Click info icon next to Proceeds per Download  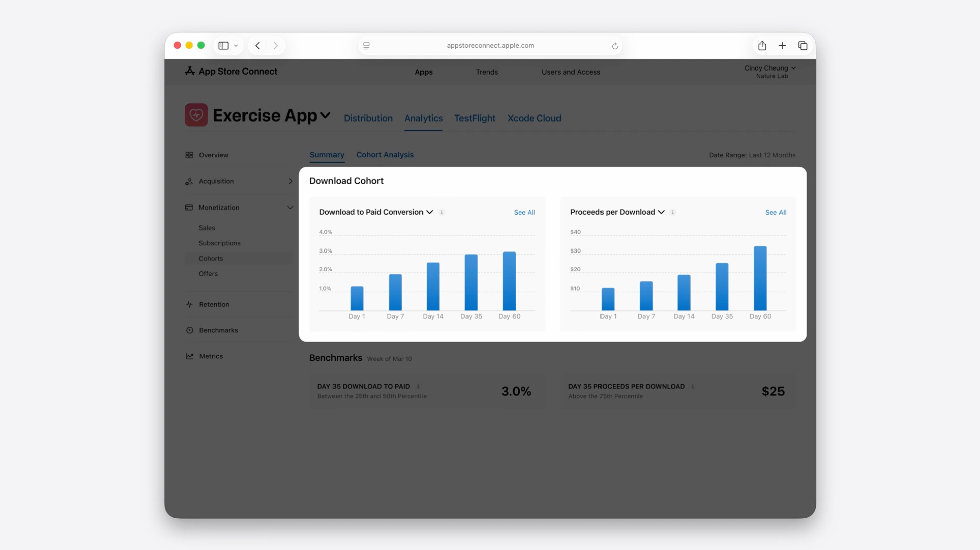click(x=672, y=212)
